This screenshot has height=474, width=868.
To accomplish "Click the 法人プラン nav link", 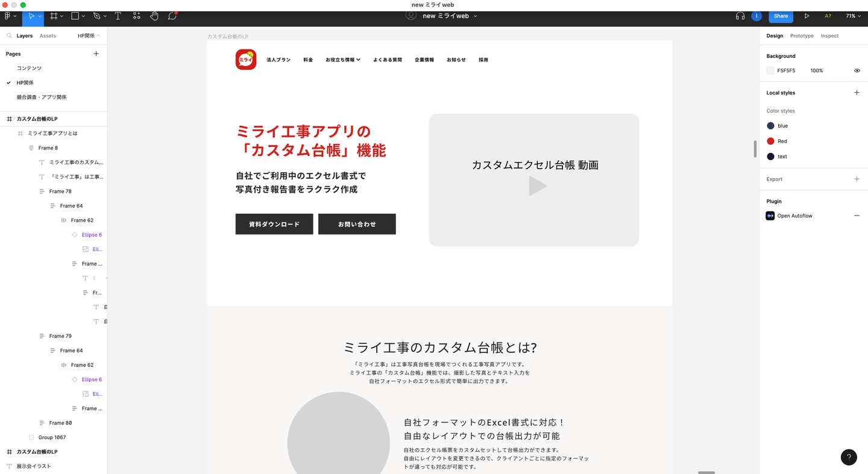I will point(278,60).
